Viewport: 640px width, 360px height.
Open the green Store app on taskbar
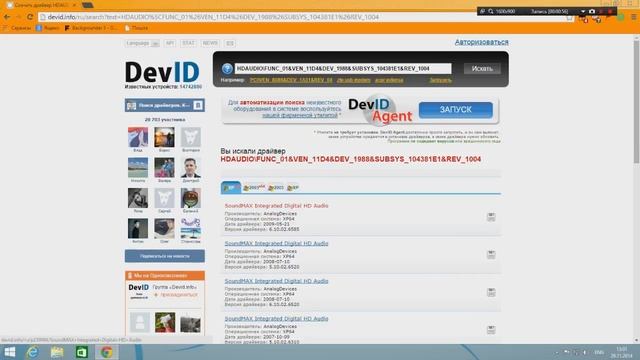(82, 352)
